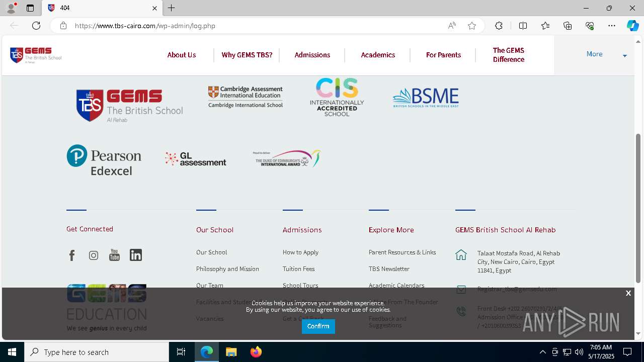
Task: Open The GEMS Difference menu
Action: 509,55
